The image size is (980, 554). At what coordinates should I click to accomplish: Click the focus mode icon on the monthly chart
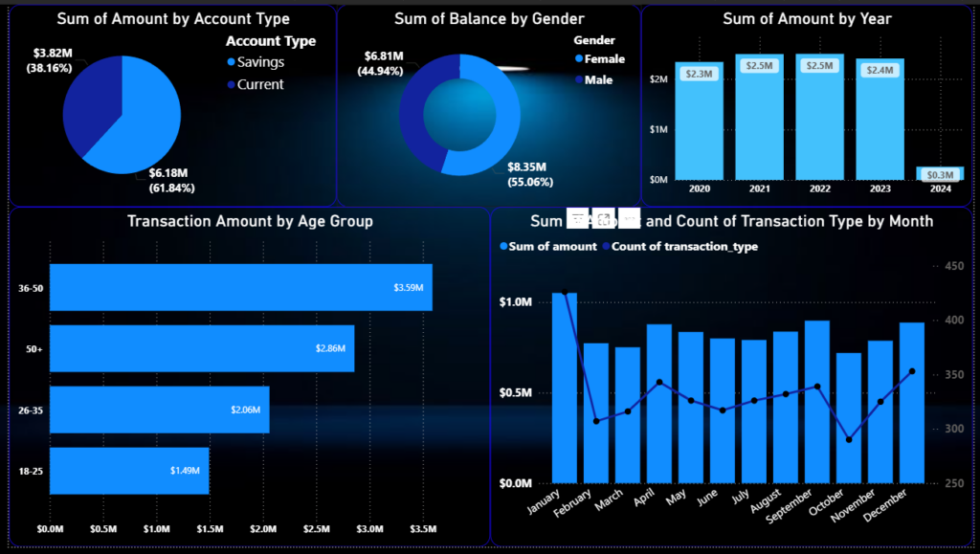point(603,218)
